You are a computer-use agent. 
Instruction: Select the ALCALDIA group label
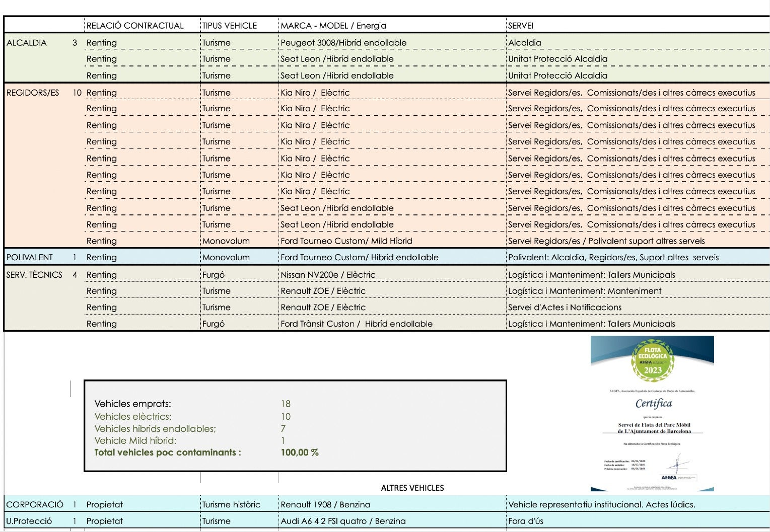click(x=27, y=43)
